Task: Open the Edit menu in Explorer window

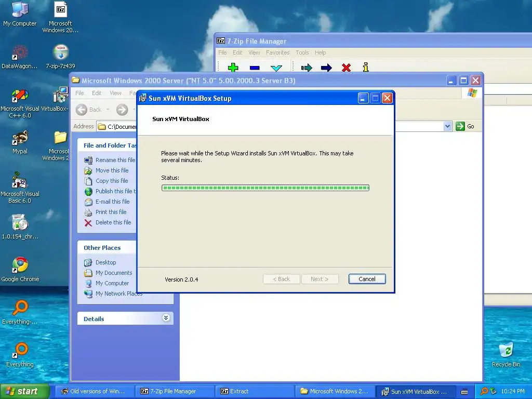Action: (x=97, y=93)
